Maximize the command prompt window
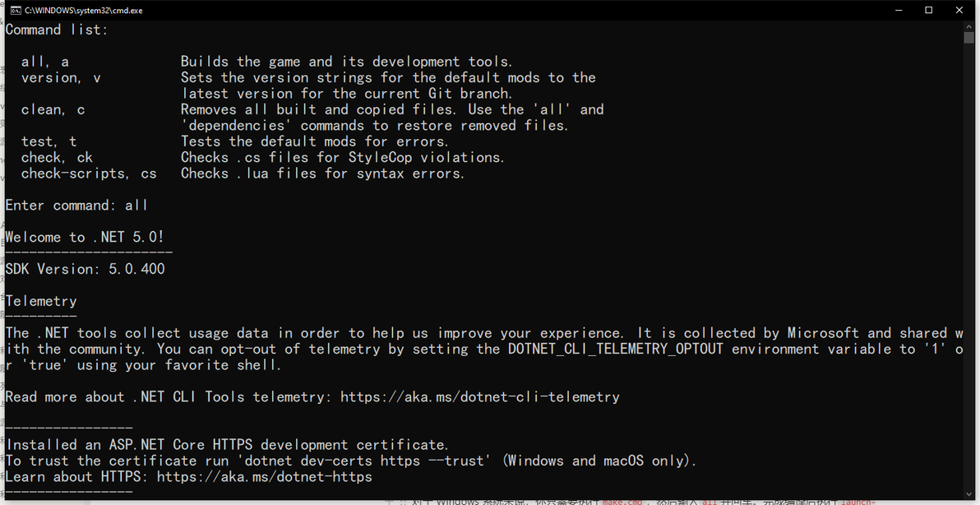 coord(928,10)
